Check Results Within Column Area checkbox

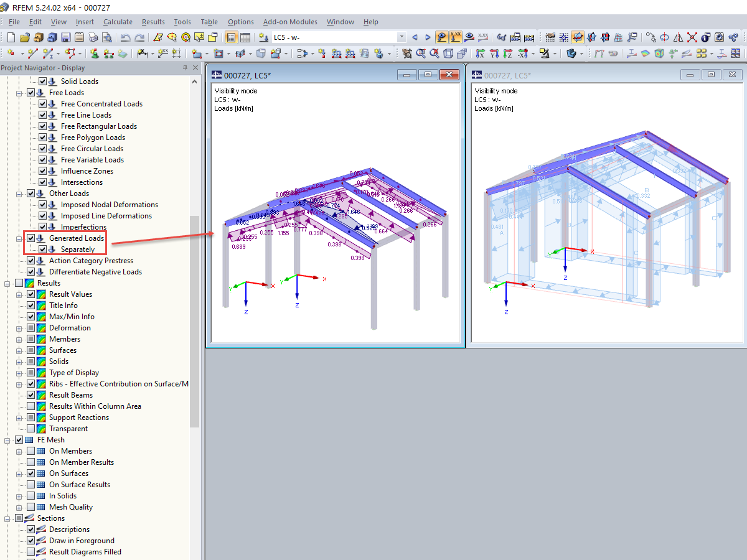tap(31, 406)
